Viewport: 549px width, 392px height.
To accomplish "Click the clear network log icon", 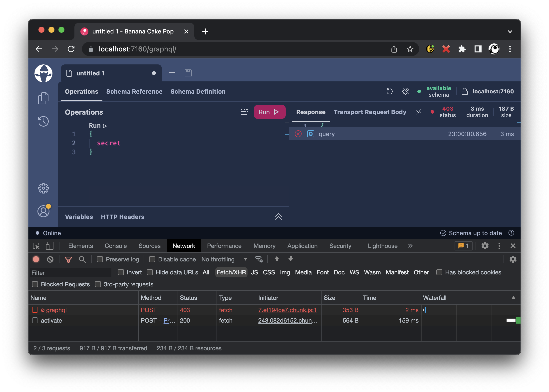I will [x=50, y=259].
